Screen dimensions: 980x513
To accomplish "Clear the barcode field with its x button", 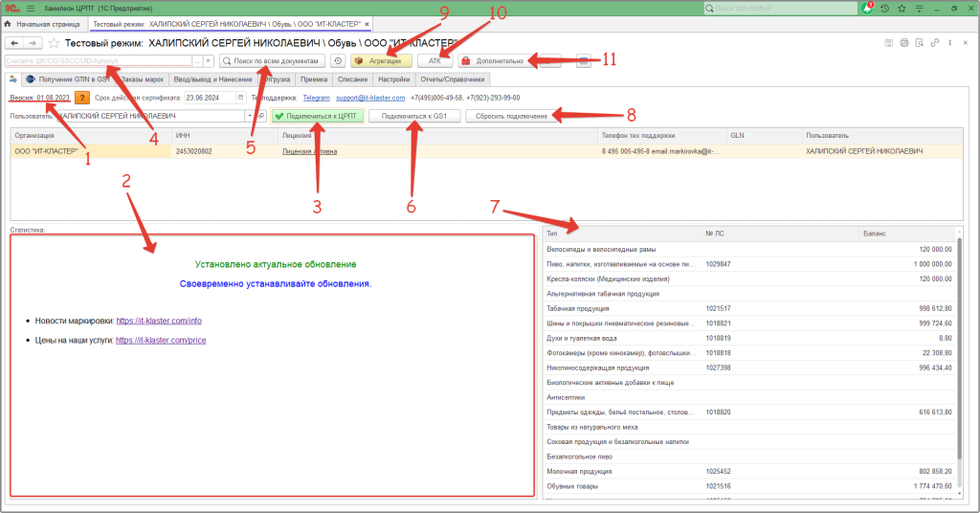I will 208,60.
